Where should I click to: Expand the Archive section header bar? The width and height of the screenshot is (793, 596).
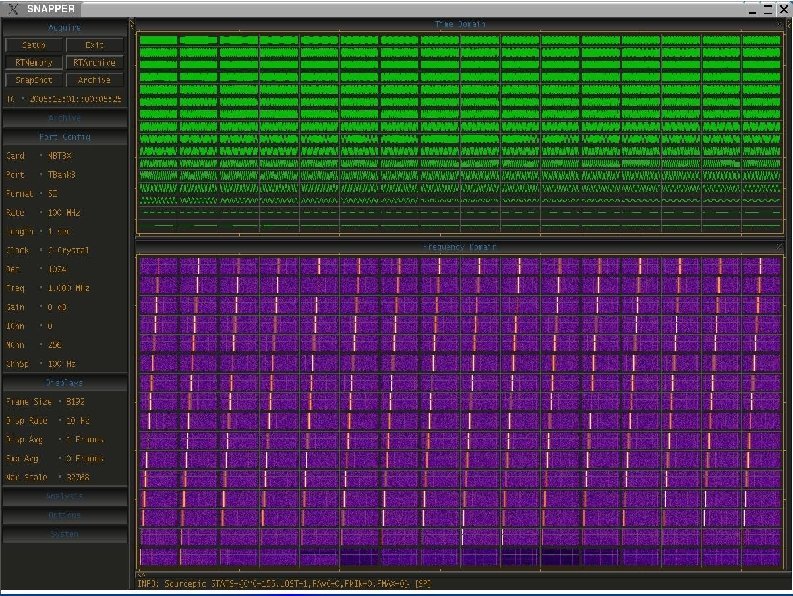65,118
